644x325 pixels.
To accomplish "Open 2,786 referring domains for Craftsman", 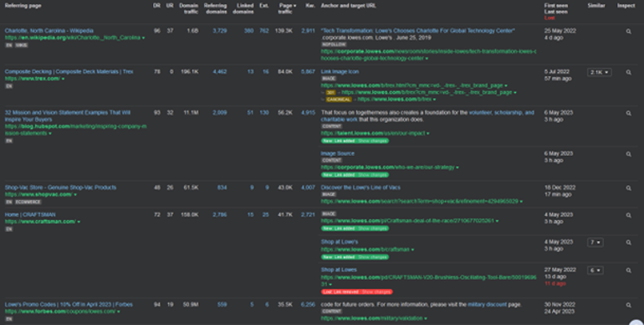I will (220, 214).
